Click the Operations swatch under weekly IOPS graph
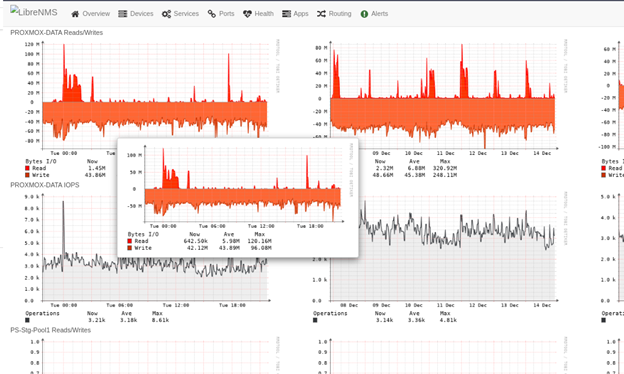624x374 pixels. pyautogui.click(x=315, y=320)
